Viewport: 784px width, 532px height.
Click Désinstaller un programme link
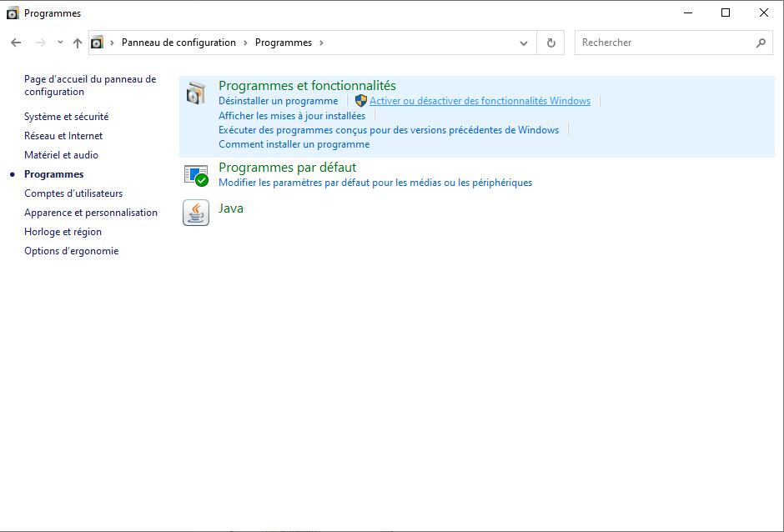[x=278, y=101]
